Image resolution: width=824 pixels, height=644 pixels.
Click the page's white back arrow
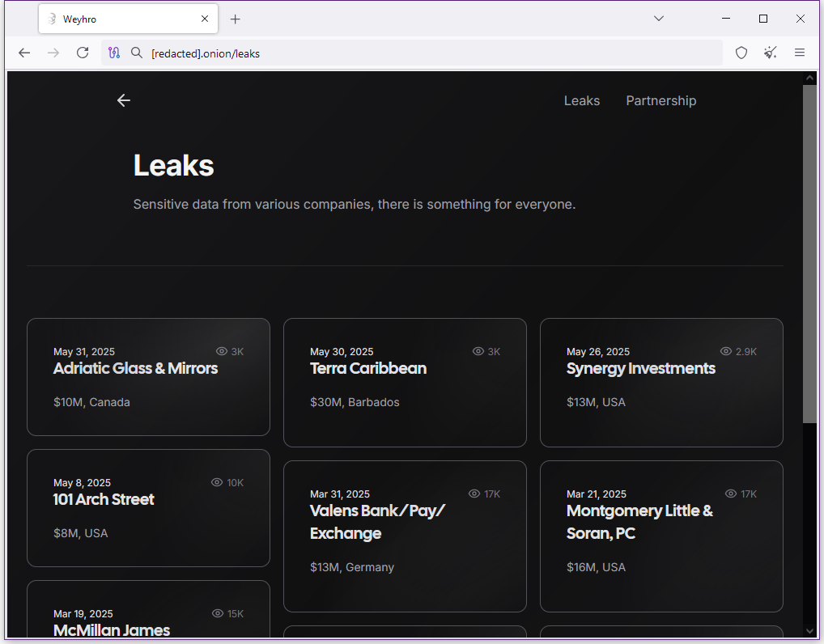point(124,100)
